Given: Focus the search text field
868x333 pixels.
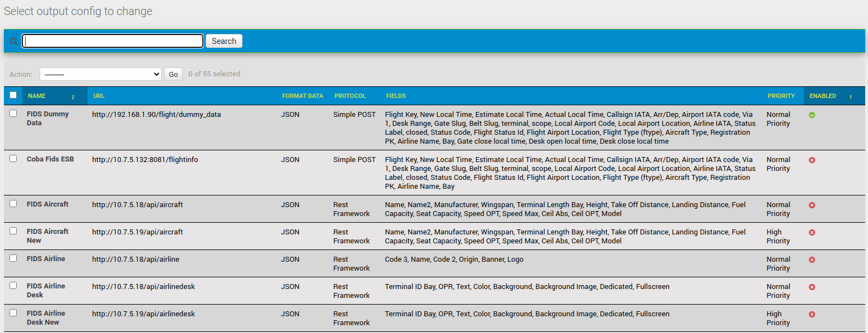Looking at the screenshot, I should pos(113,41).
